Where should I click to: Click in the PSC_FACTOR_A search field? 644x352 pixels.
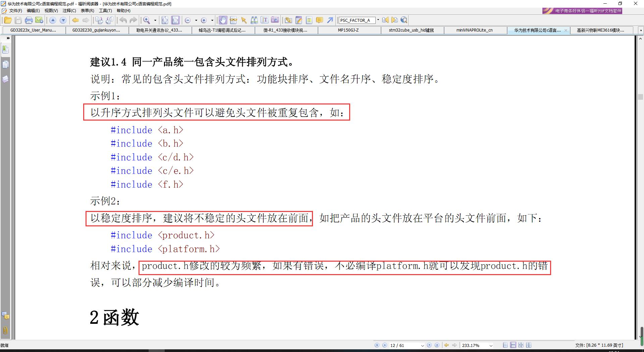(356, 20)
